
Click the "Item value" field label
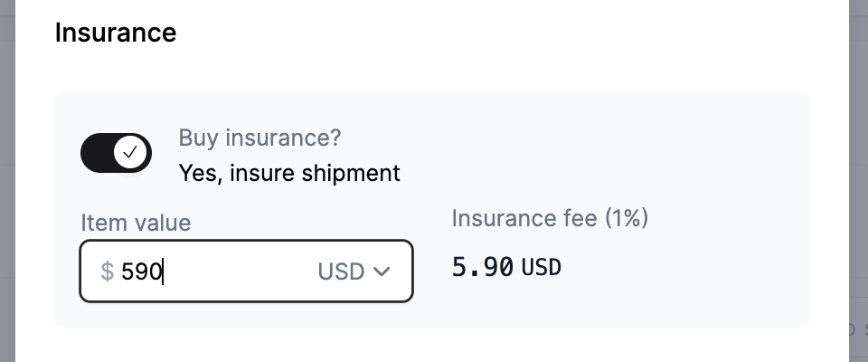(x=136, y=223)
